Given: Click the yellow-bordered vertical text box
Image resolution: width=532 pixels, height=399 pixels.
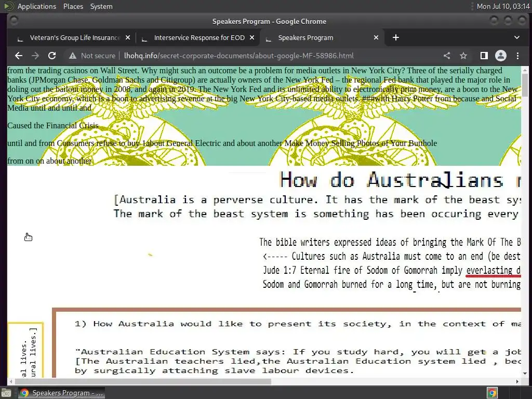Looking at the screenshot, I should [x=25, y=350].
